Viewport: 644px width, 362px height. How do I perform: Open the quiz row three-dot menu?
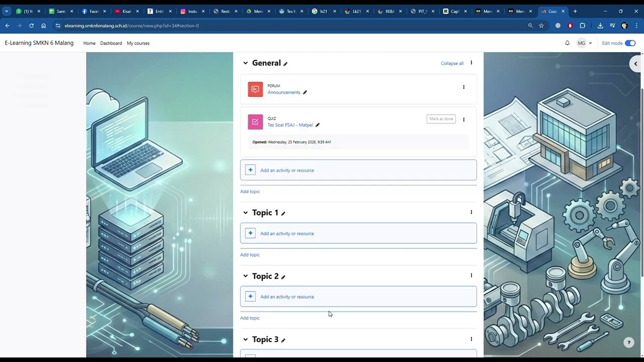click(x=463, y=120)
